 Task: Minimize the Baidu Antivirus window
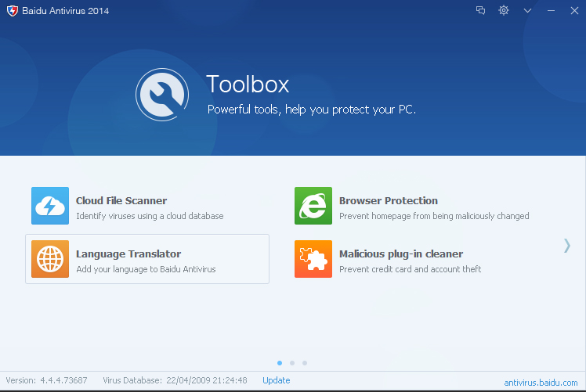[x=551, y=11]
